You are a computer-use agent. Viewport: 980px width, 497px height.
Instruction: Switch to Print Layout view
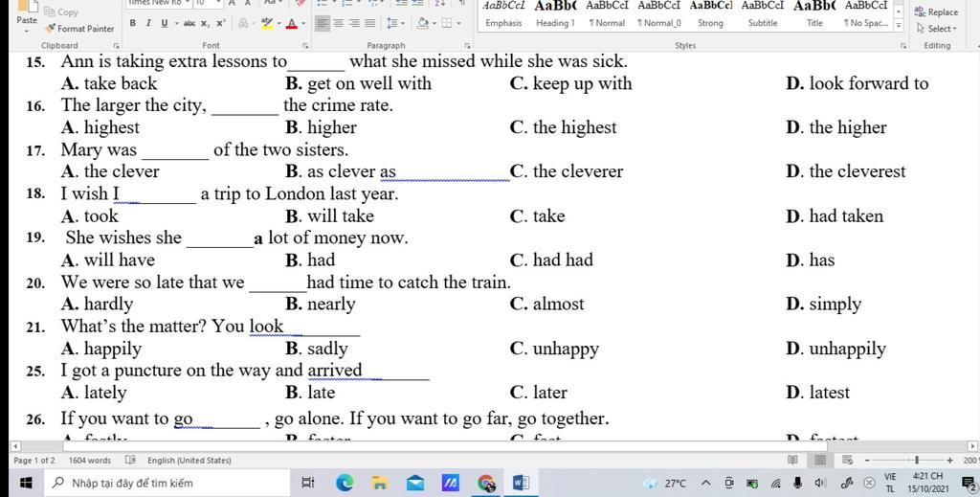pos(820,460)
